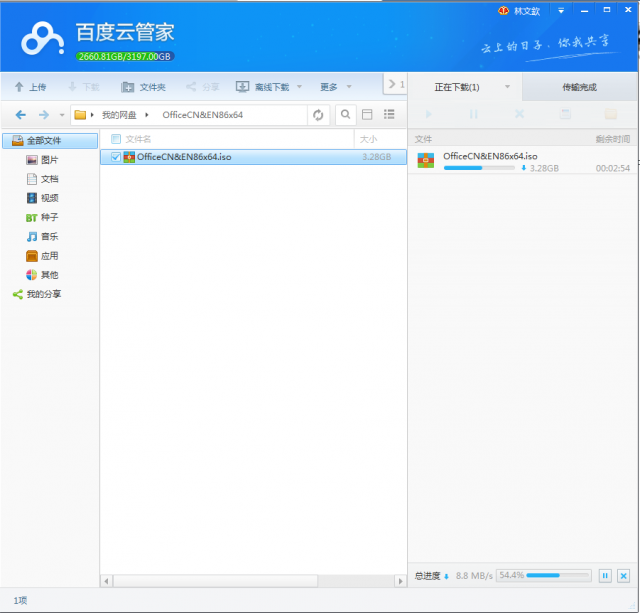Screen dimensions: 640x613
Task: Switch to list view mode
Action: point(389,114)
